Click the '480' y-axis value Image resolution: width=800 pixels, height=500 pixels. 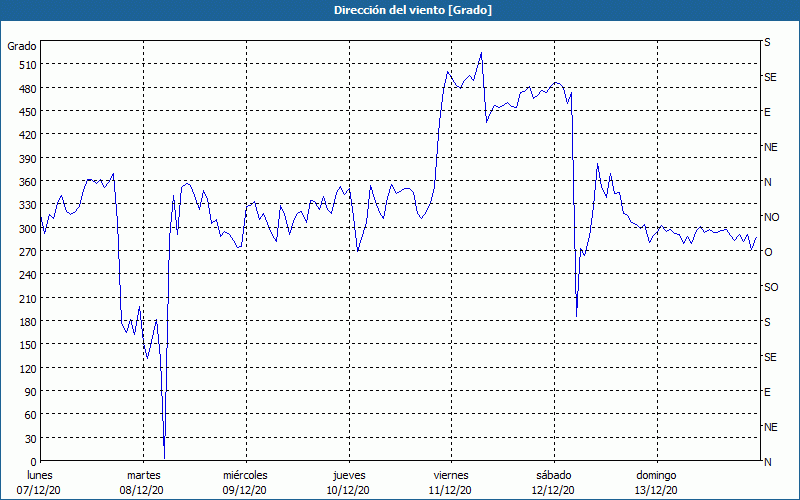click(x=28, y=88)
